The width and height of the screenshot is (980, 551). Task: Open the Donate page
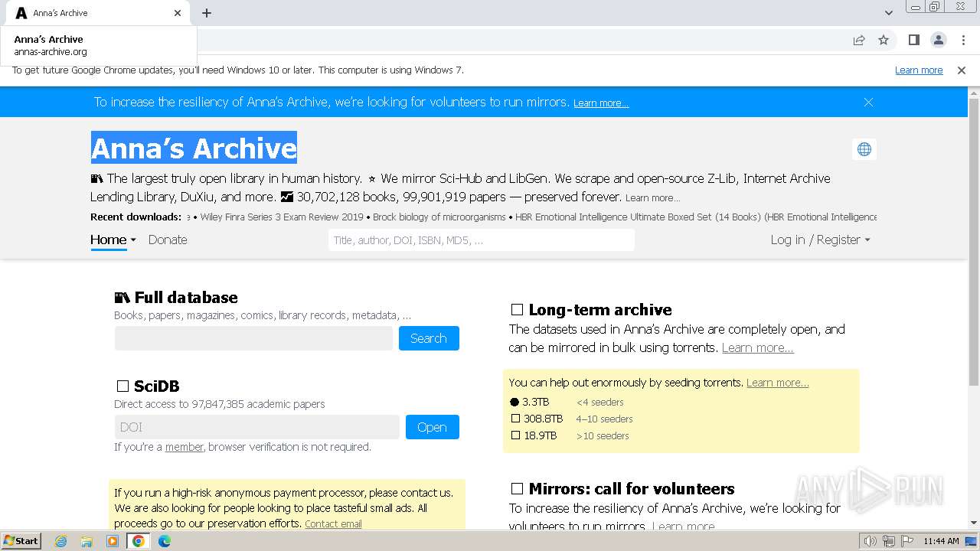(x=168, y=240)
